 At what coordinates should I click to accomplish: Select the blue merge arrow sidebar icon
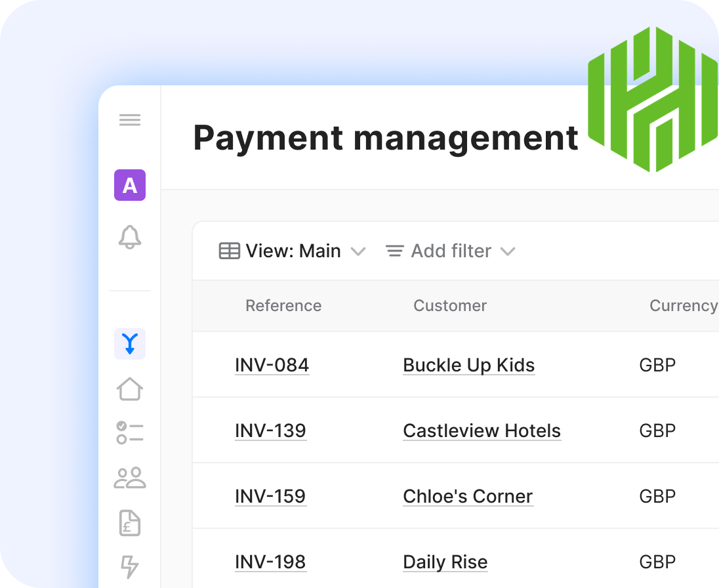tap(130, 344)
